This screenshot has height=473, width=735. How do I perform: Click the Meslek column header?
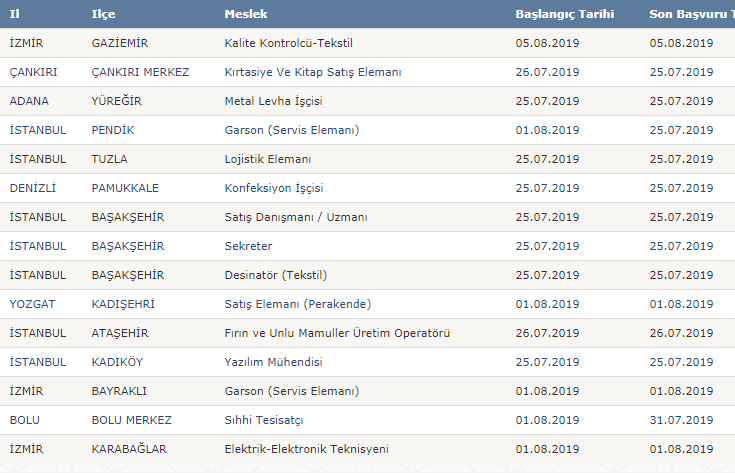pos(246,15)
